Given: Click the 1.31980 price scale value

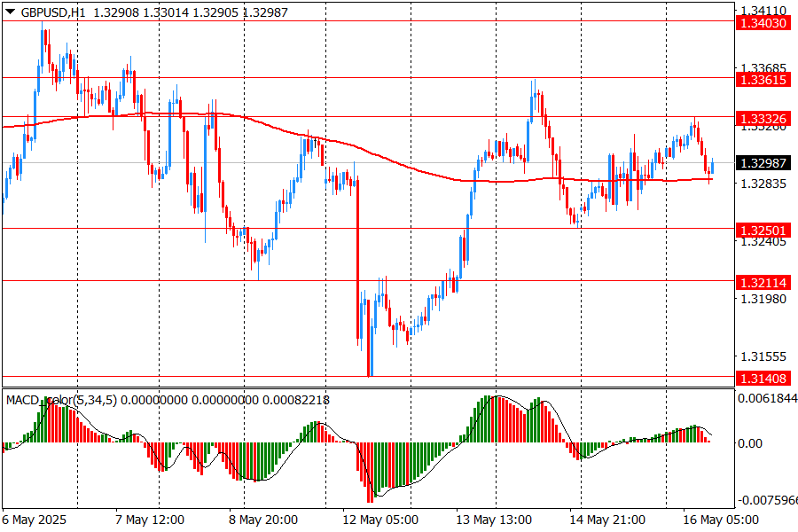Looking at the screenshot, I should 762,300.
